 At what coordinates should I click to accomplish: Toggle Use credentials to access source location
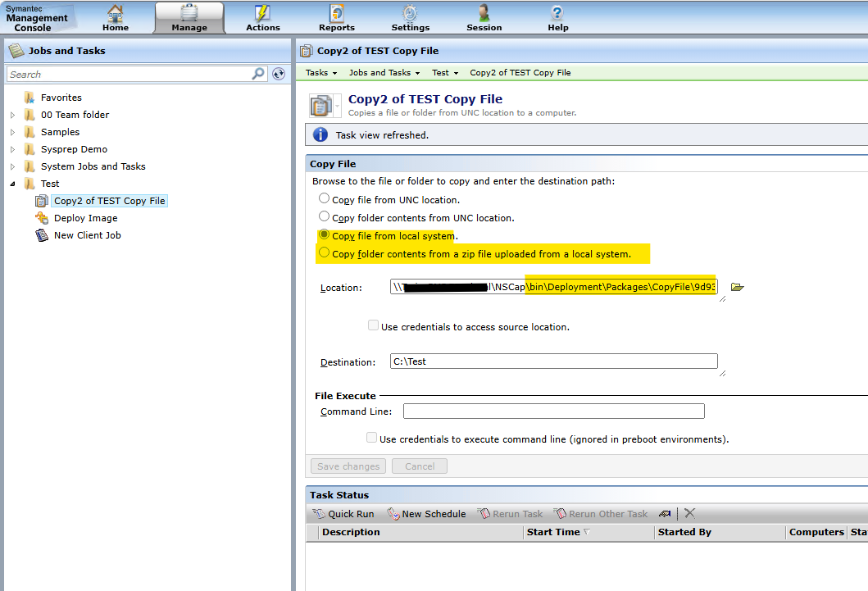coord(374,325)
